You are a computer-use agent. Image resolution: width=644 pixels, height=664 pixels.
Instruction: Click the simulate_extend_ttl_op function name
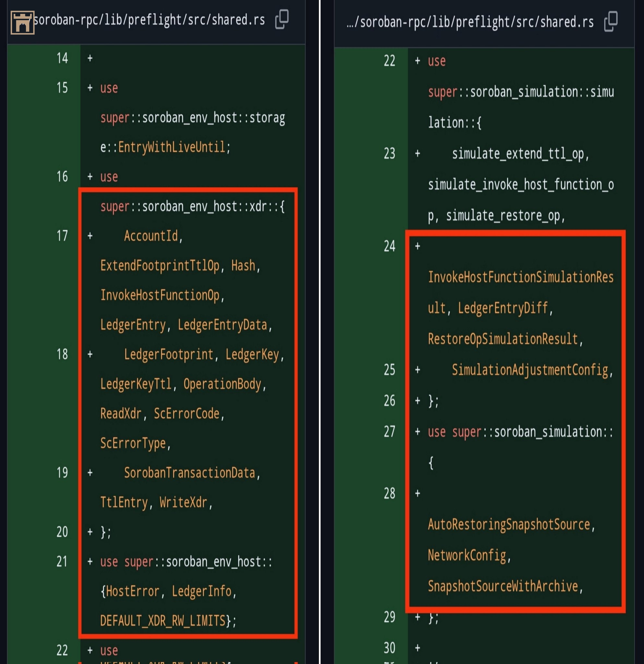click(x=518, y=154)
